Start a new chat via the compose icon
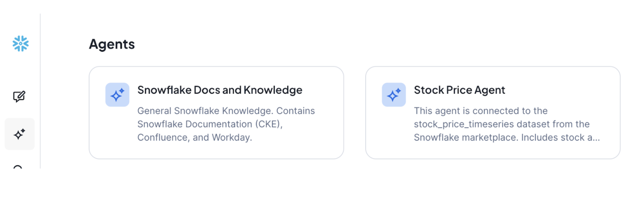644x210 pixels. pyautogui.click(x=19, y=97)
